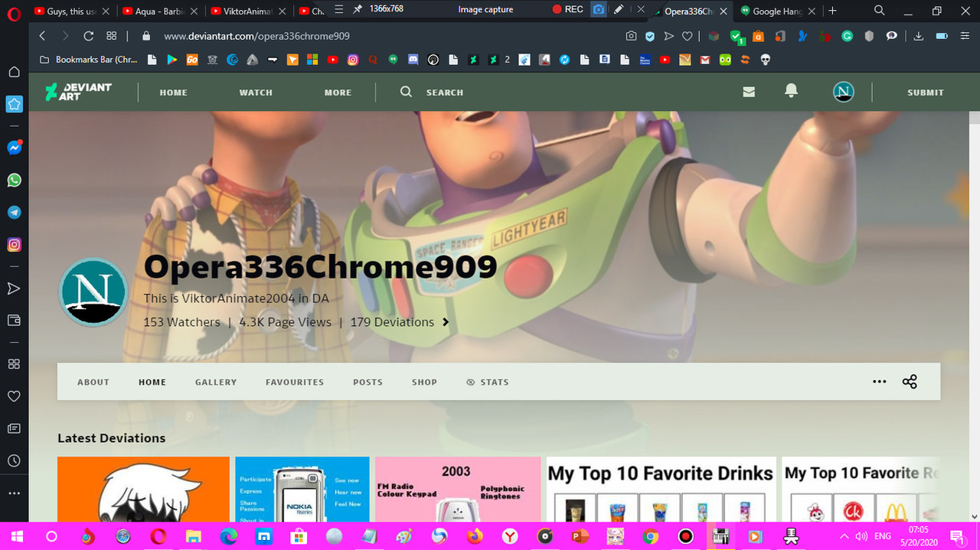
Task: Open PowerPoint from the taskbar
Action: pyautogui.click(x=580, y=536)
